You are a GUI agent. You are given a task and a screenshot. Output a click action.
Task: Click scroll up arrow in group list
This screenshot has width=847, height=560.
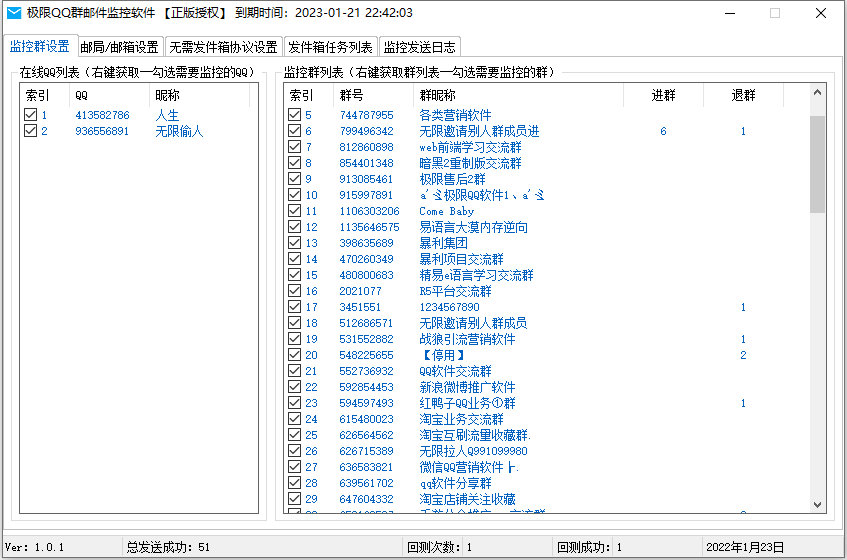tap(817, 93)
